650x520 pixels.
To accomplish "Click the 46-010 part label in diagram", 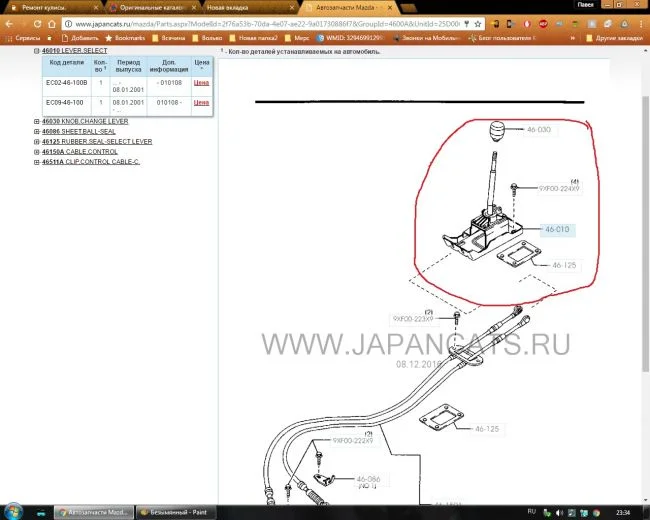I will tap(556, 229).
